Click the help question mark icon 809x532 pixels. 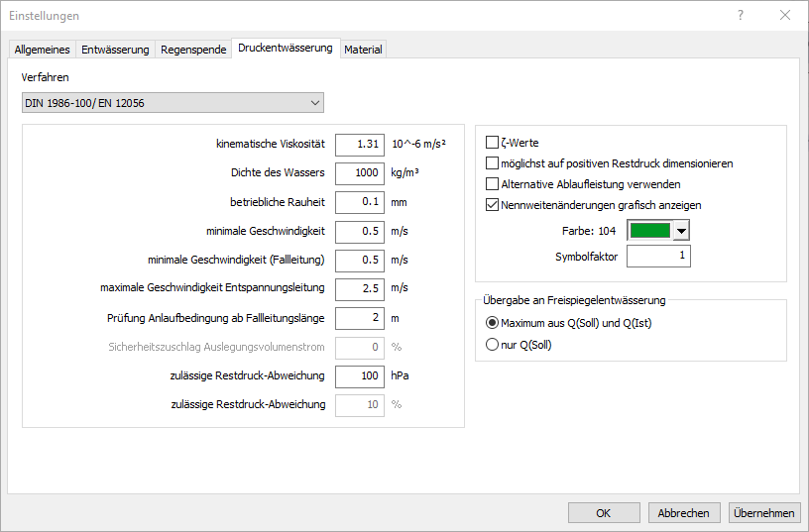[741, 16]
